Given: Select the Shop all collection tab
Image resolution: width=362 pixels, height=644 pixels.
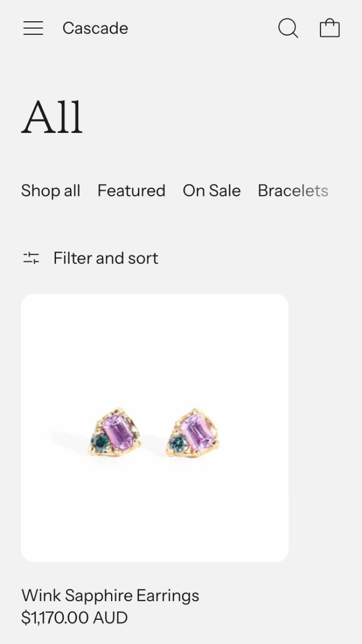Looking at the screenshot, I should (51, 190).
